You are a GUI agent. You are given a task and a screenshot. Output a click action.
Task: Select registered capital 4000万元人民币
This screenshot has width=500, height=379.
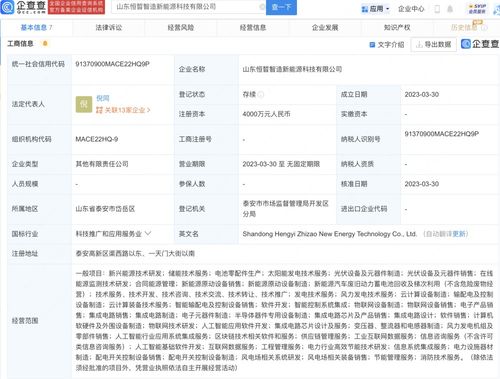click(x=266, y=114)
